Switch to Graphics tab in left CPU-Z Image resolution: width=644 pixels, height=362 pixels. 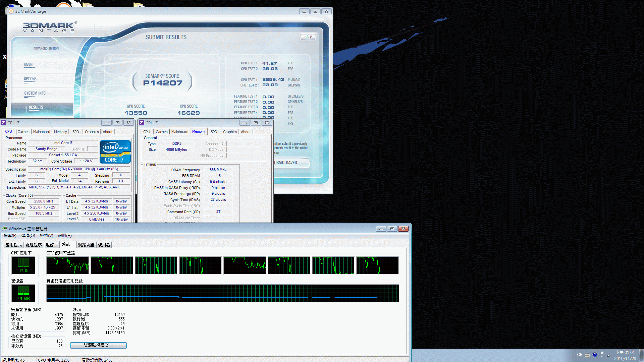pos(92,132)
